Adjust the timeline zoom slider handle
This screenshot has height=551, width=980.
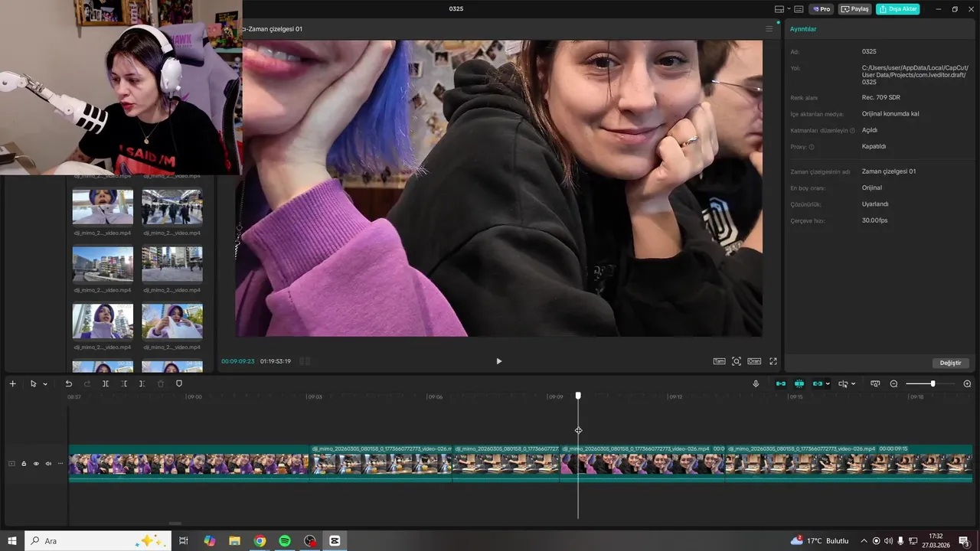tap(933, 383)
